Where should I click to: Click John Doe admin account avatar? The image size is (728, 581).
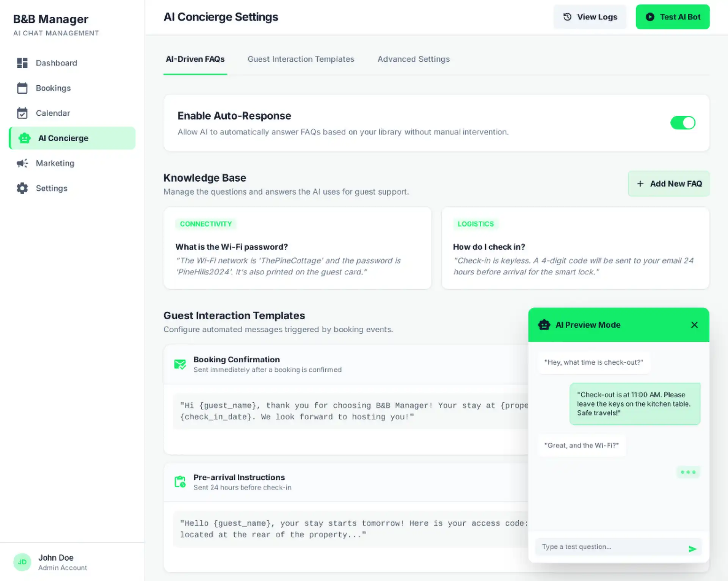point(22,562)
